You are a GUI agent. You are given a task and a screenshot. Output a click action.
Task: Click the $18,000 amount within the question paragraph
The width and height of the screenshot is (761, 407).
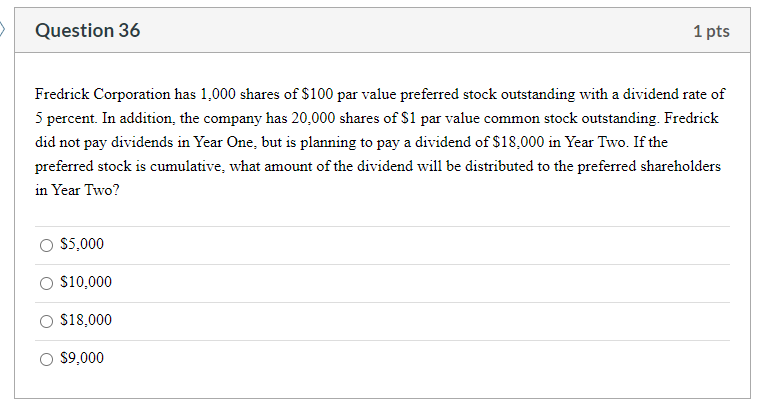[x=518, y=142]
